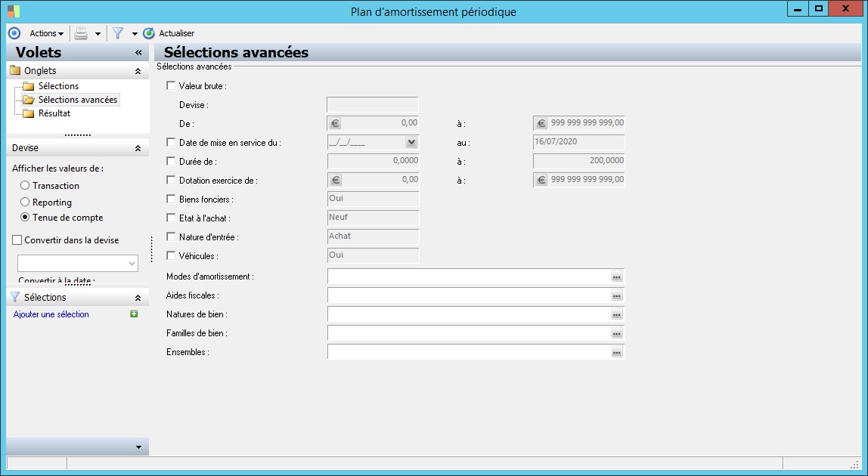
Task: Click the Actualiser refresh icon
Action: tap(148, 33)
